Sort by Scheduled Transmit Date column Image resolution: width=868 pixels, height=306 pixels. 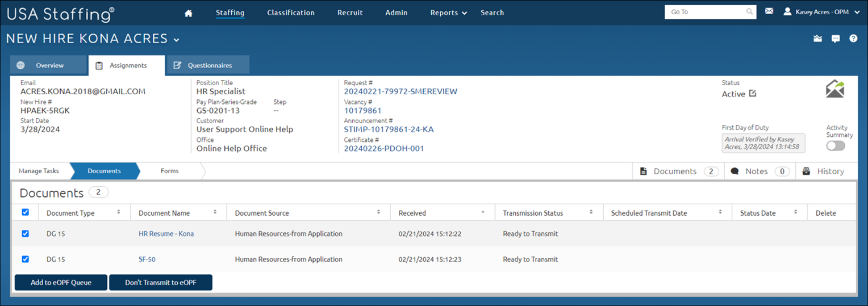click(720, 212)
